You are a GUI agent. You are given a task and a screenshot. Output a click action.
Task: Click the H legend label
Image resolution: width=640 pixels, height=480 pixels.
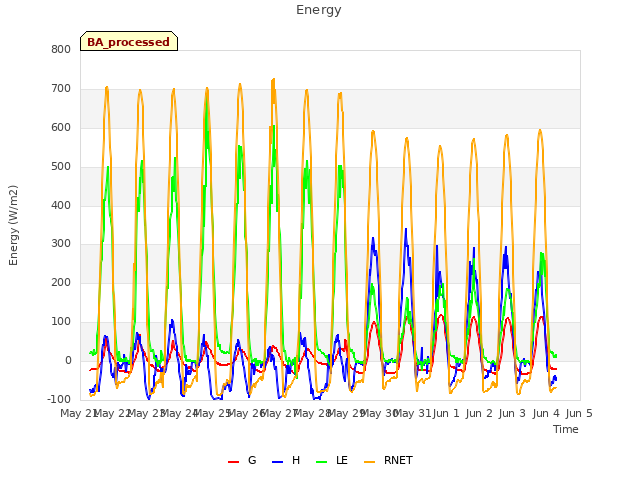[296, 460]
